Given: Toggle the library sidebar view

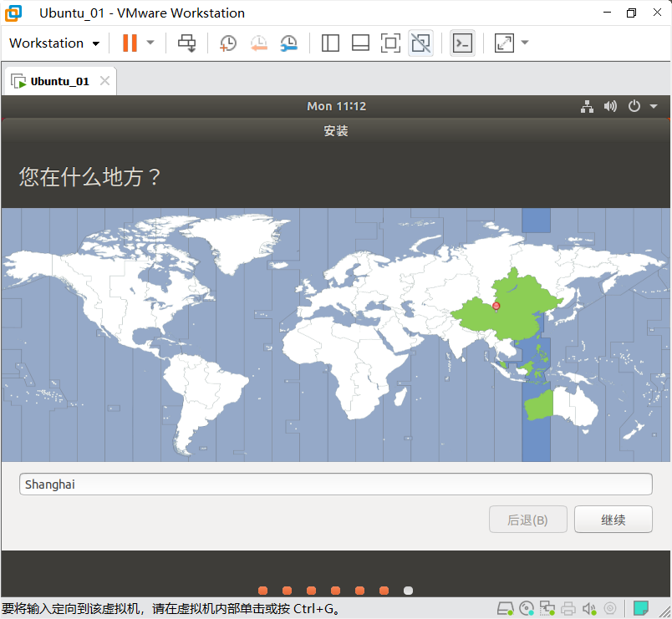Looking at the screenshot, I should [x=330, y=43].
